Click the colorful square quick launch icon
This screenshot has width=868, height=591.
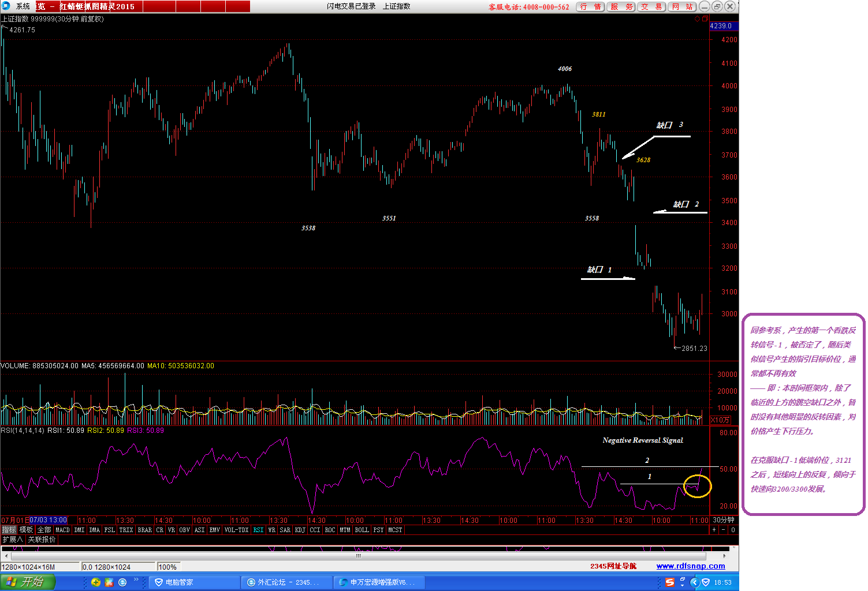pos(109,582)
